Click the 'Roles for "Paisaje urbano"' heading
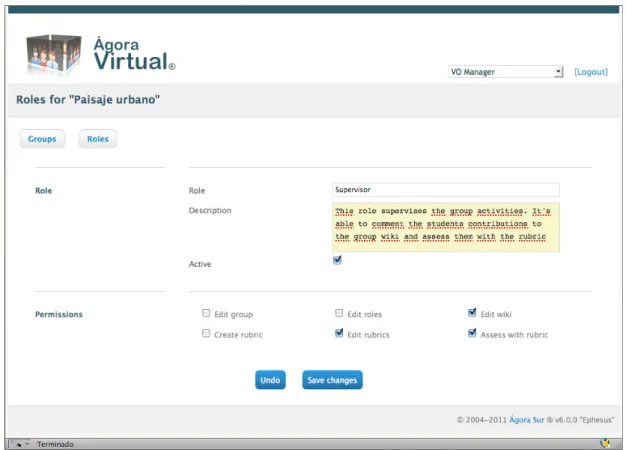Viewport: 626px width, 450px height. [x=88, y=99]
